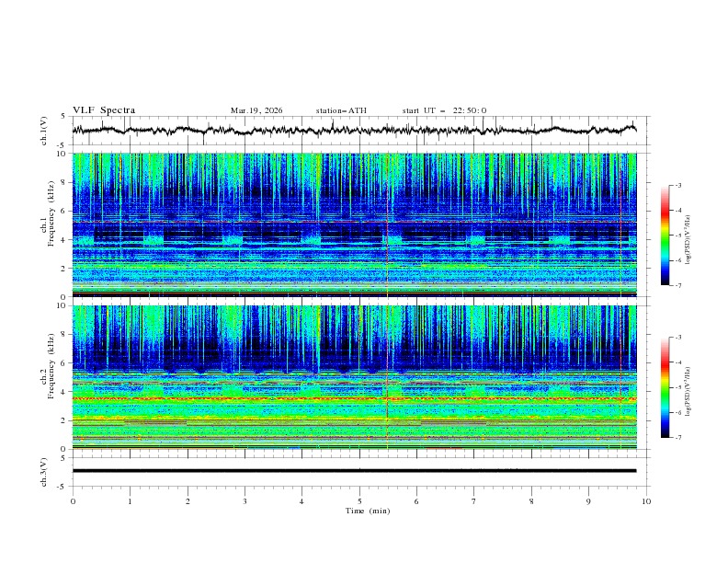Select the "start UT = 22:50:0" text
This screenshot has height=563, width=728.
444,110
